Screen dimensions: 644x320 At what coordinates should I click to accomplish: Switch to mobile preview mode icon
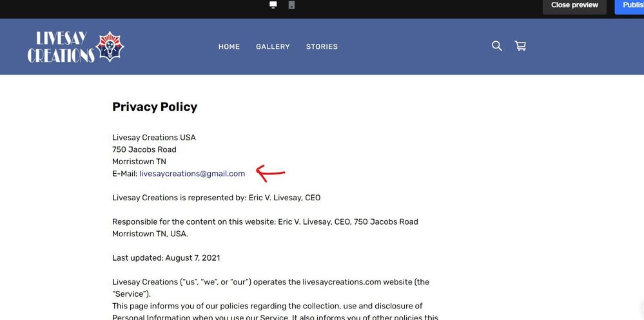291,5
